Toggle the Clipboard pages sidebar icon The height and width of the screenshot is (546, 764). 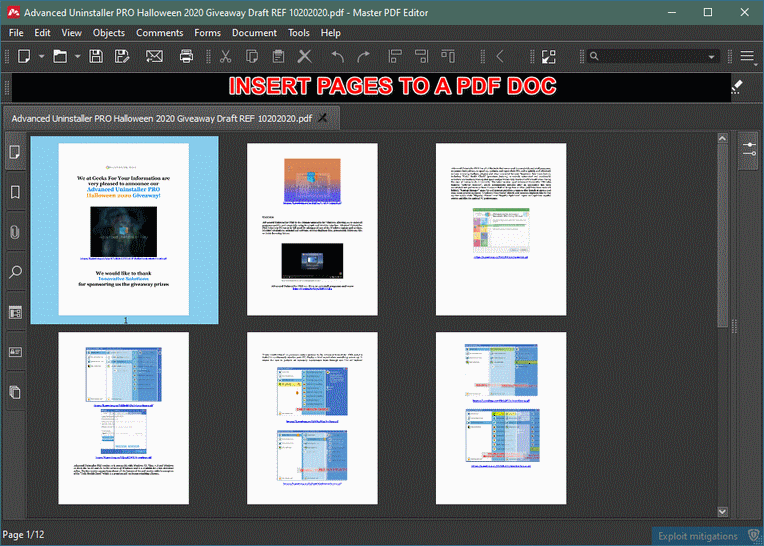15,392
